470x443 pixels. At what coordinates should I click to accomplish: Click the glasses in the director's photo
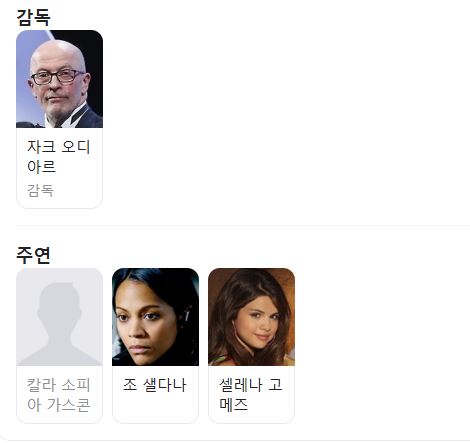(58, 77)
